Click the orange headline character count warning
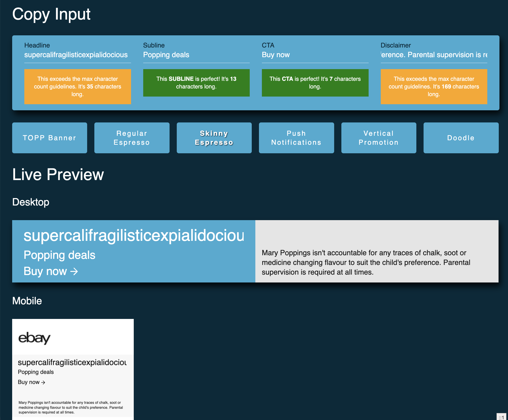508x420 pixels. [77, 87]
